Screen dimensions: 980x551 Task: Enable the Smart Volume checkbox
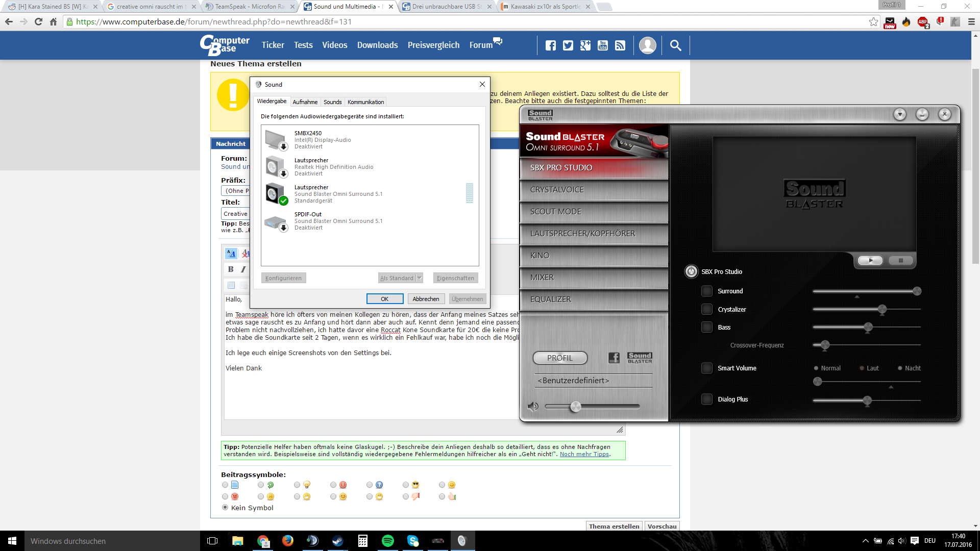coord(707,368)
